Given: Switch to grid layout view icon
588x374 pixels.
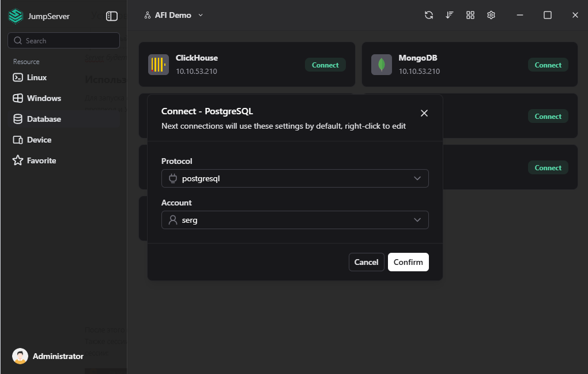Looking at the screenshot, I should [x=470, y=16].
